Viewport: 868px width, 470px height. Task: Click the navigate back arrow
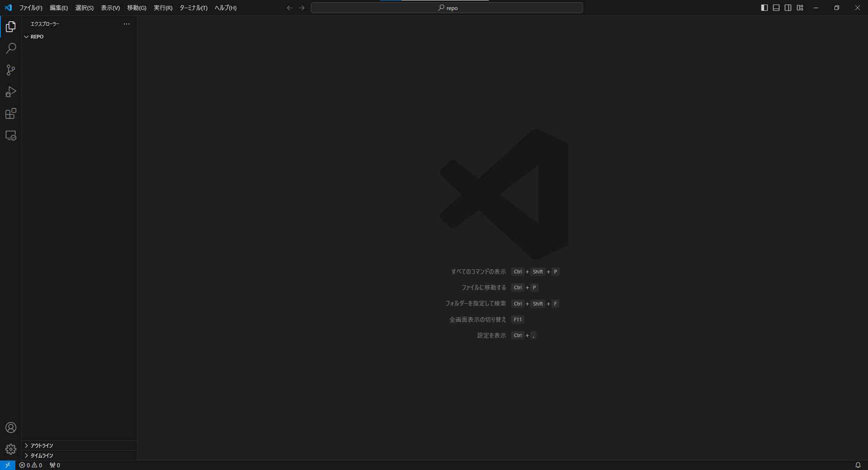click(290, 8)
